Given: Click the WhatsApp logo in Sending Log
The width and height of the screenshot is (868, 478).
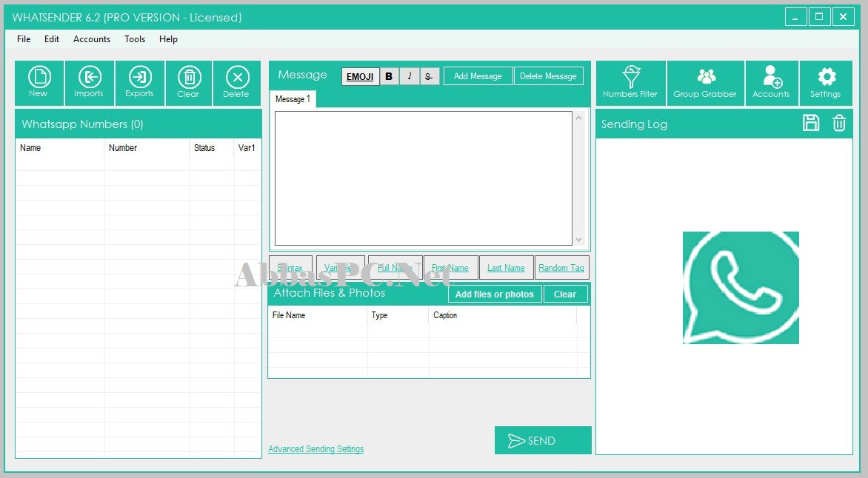Looking at the screenshot, I should (x=741, y=288).
